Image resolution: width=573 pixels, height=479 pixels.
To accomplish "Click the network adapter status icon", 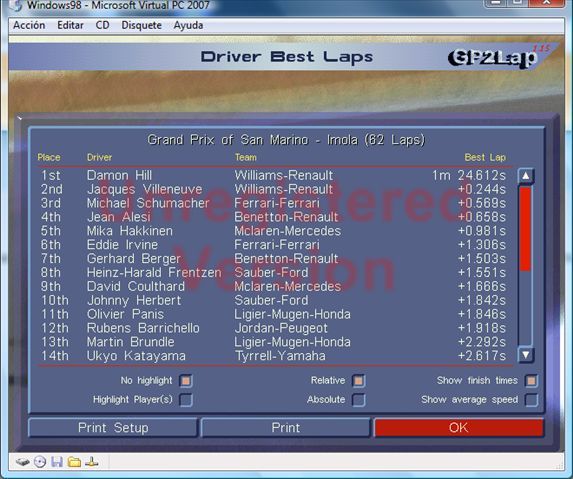I will pyautogui.click(x=92, y=462).
